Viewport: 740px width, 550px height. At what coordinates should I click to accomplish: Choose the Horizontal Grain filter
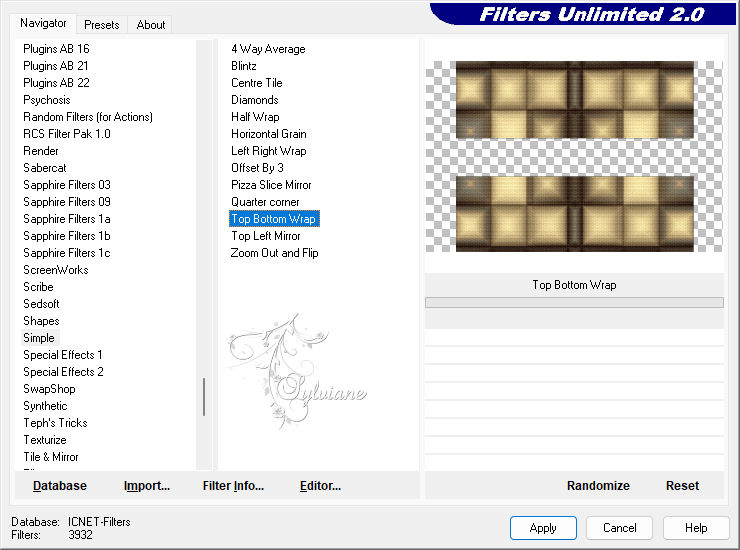pos(269,134)
